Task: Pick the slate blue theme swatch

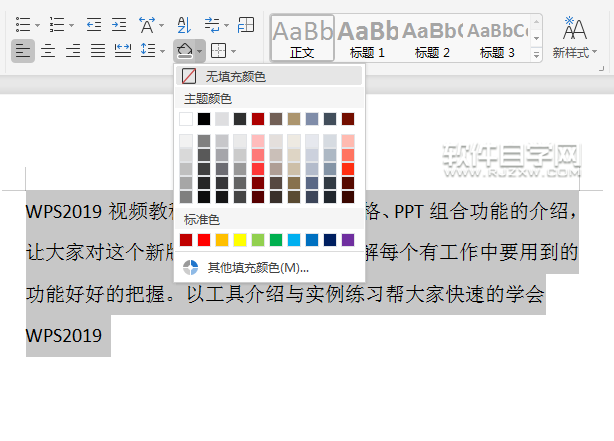Action: coord(312,119)
